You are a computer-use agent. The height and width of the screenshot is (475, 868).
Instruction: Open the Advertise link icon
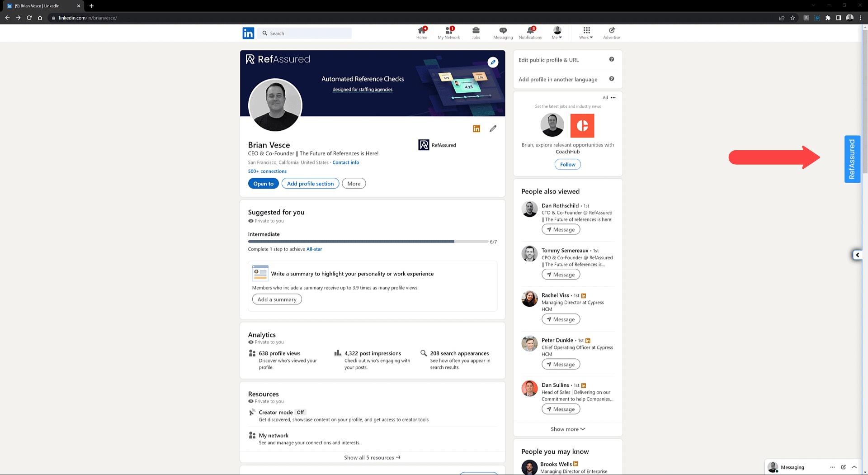pyautogui.click(x=612, y=33)
